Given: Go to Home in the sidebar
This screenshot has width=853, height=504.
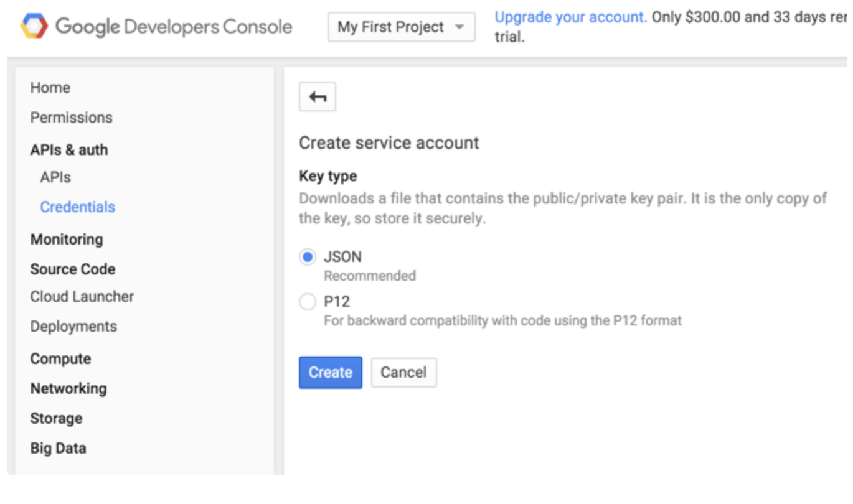Looking at the screenshot, I should [50, 88].
